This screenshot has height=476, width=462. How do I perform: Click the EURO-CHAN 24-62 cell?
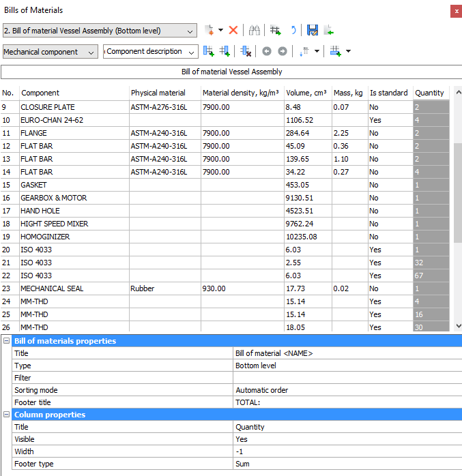point(74,120)
